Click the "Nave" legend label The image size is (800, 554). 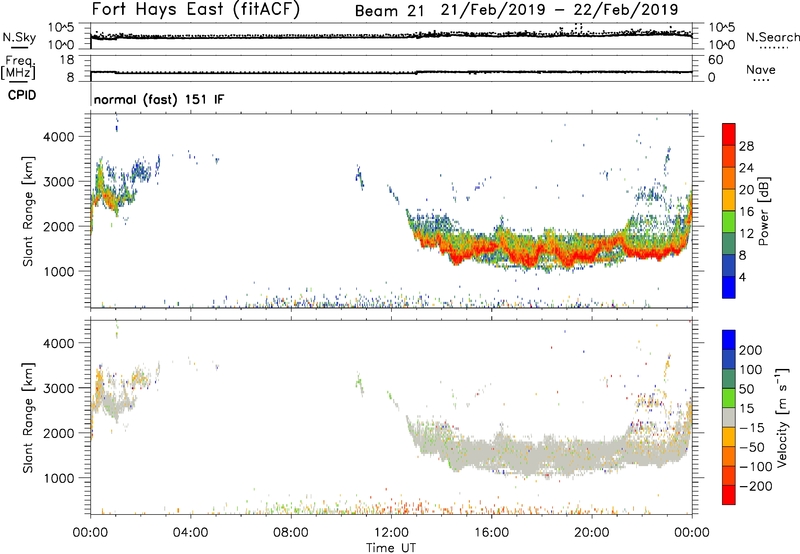coord(761,69)
